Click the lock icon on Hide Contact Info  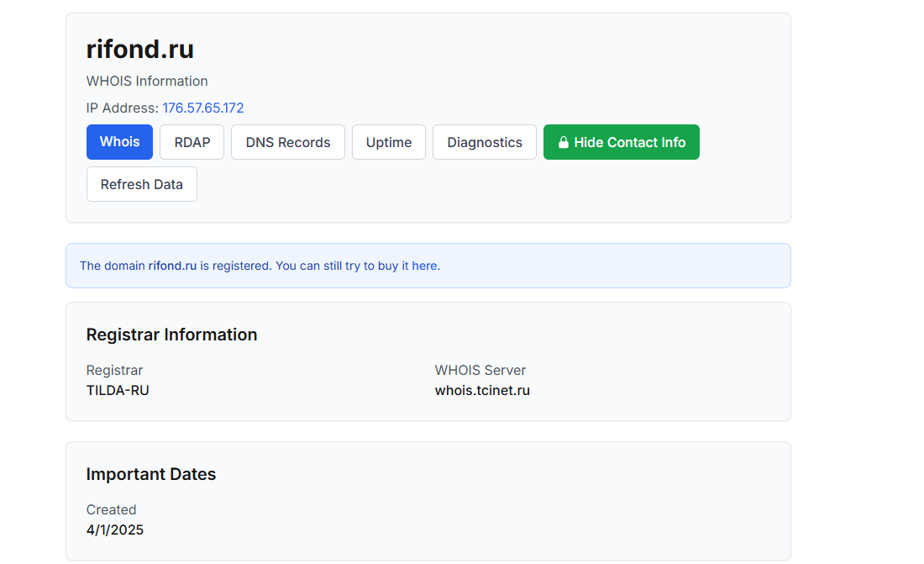click(x=564, y=143)
